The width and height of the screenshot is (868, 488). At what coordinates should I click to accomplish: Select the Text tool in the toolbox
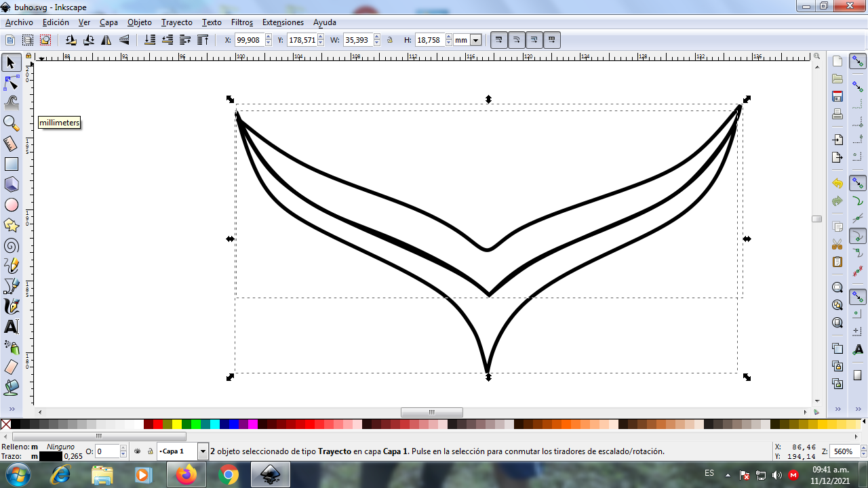(11, 327)
